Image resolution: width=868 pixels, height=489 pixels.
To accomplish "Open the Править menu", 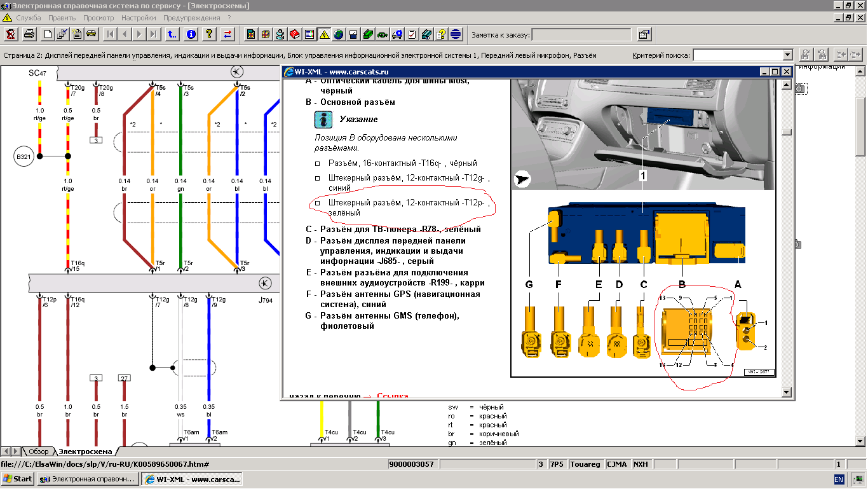I will [62, 18].
